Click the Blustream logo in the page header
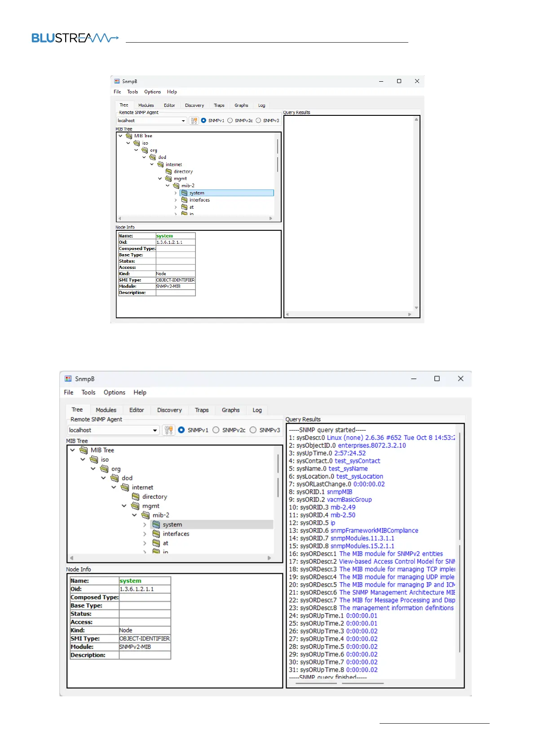The image size is (535, 756). (x=75, y=38)
